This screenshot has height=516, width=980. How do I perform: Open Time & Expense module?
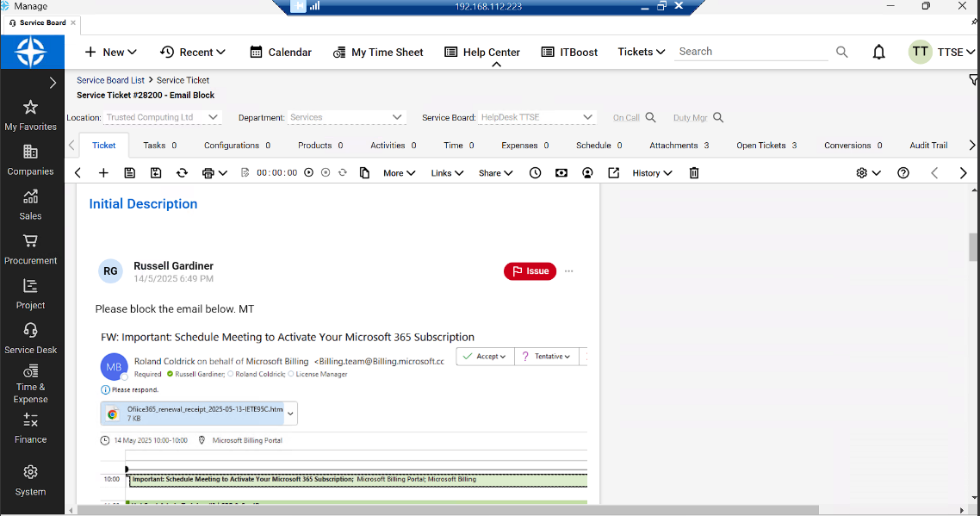[31, 384]
